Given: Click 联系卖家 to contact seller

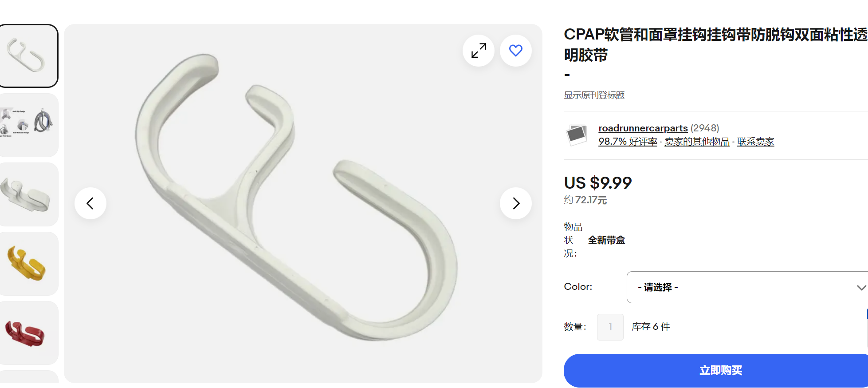Looking at the screenshot, I should [x=755, y=142].
